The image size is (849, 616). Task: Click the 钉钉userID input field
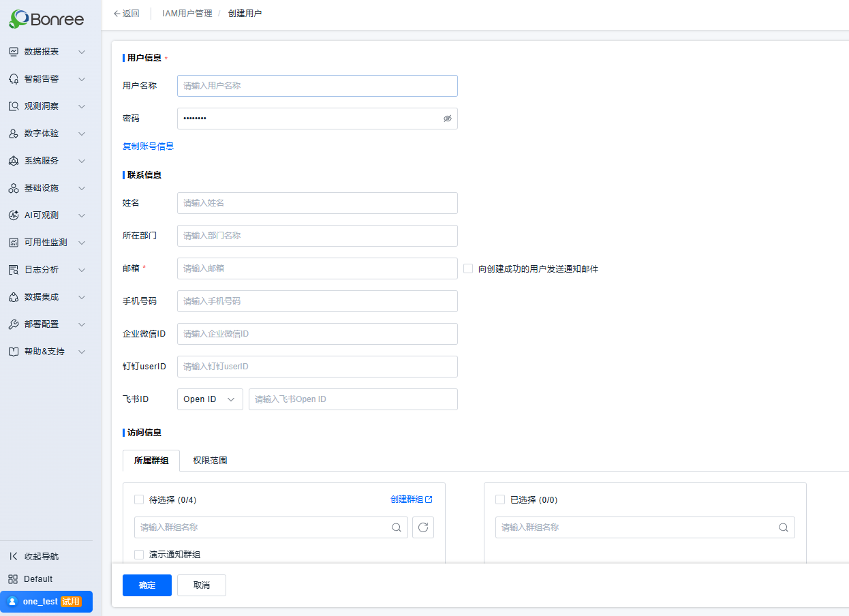point(318,367)
